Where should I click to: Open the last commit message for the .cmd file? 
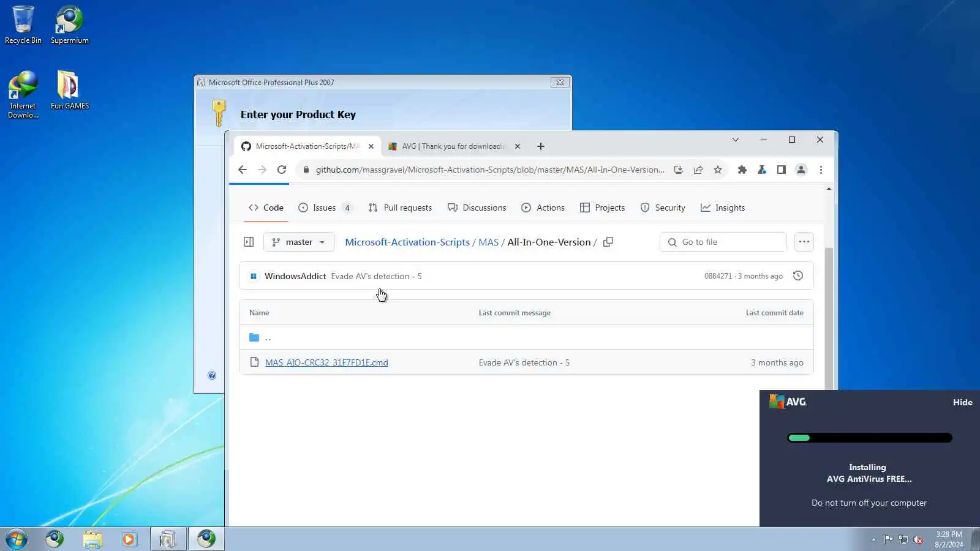[x=524, y=362]
